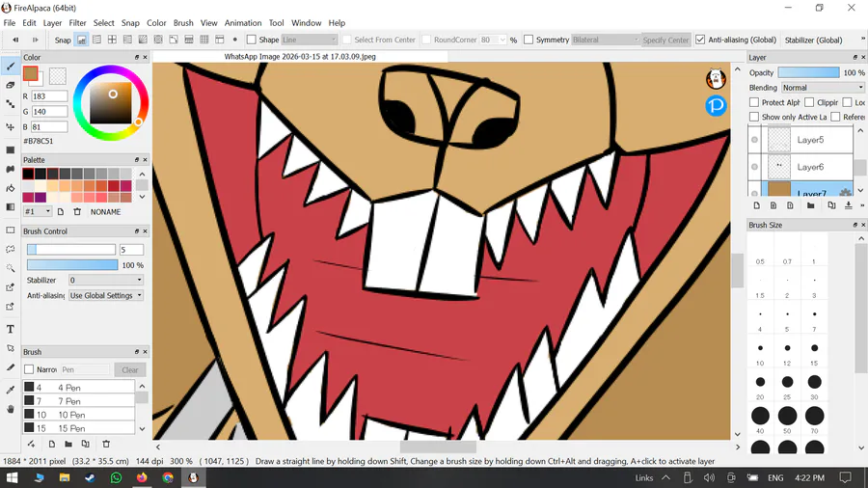Enable the circle snap guide

(x=158, y=40)
